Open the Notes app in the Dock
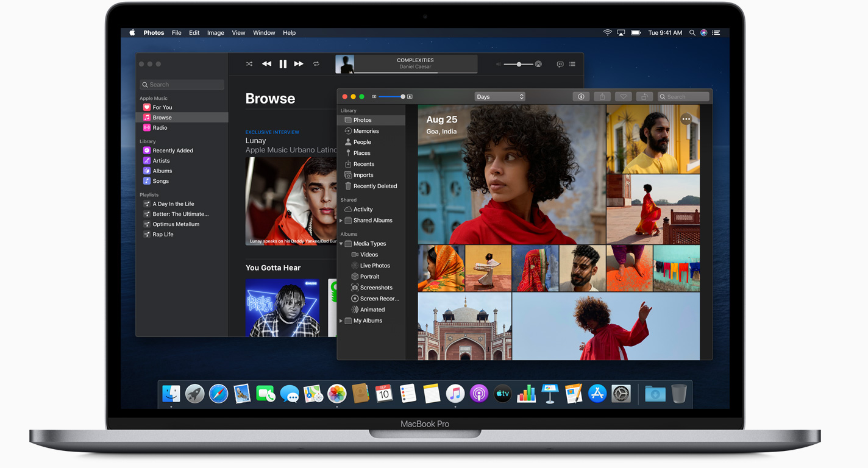This screenshot has height=468, width=868. [432, 394]
